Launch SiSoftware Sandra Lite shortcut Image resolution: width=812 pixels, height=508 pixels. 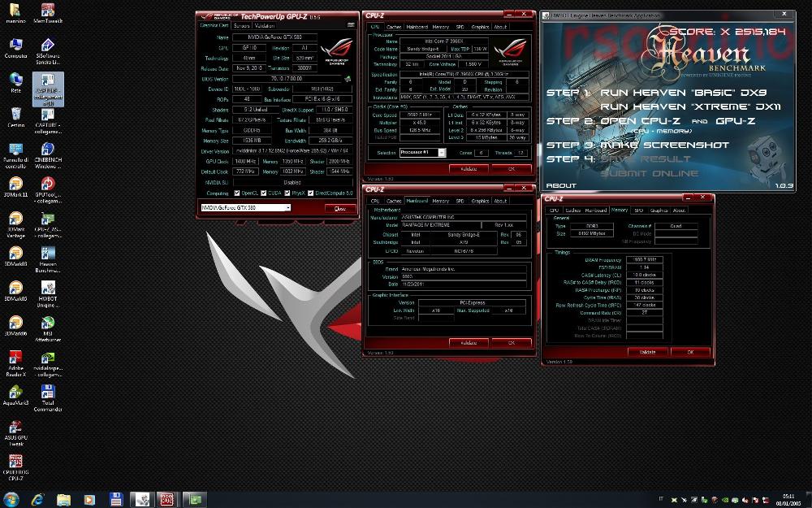(48, 50)
